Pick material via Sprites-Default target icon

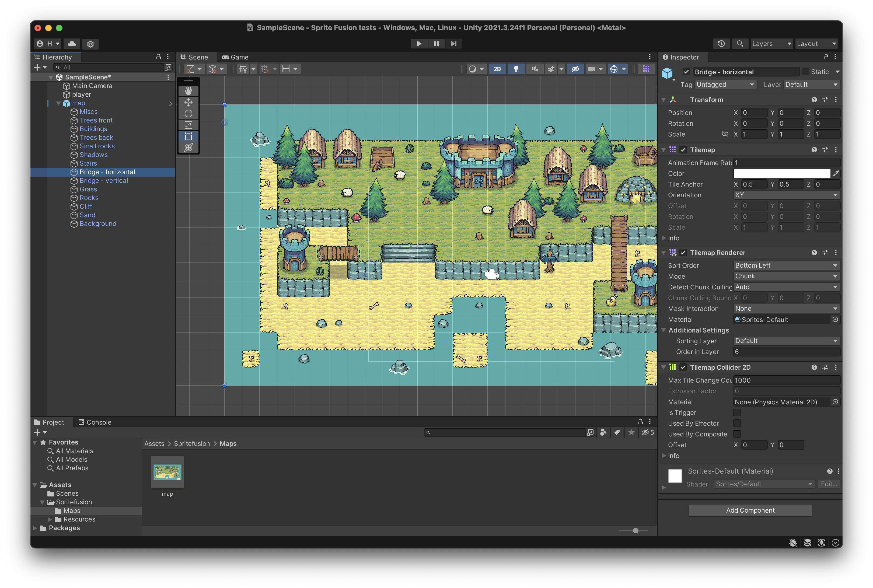point(835,320)
